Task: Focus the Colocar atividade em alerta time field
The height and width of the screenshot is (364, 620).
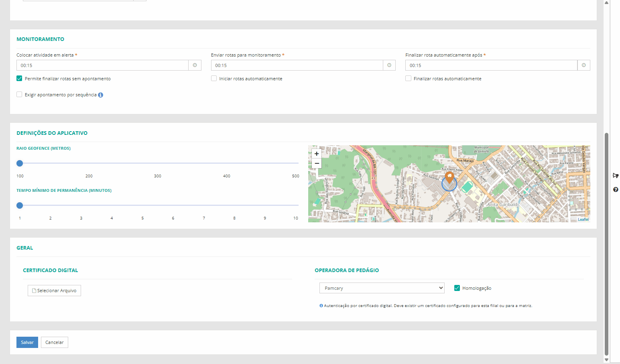Action: 102,65
